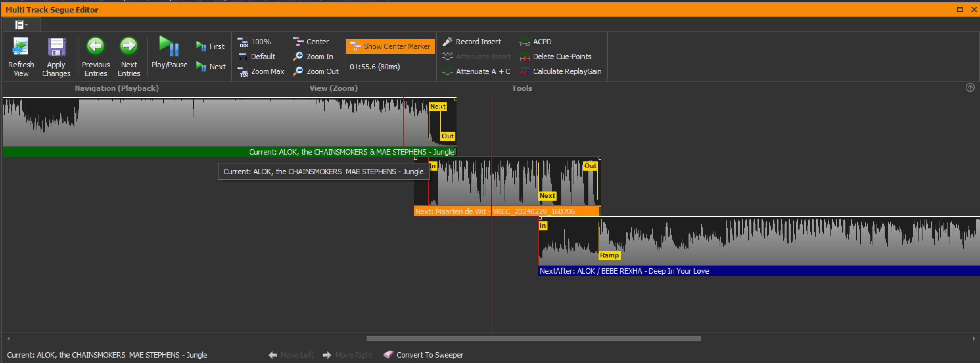
Task: Calculate ReplayGain for the track
Action: pyautogui.click(x=560, y=71)
